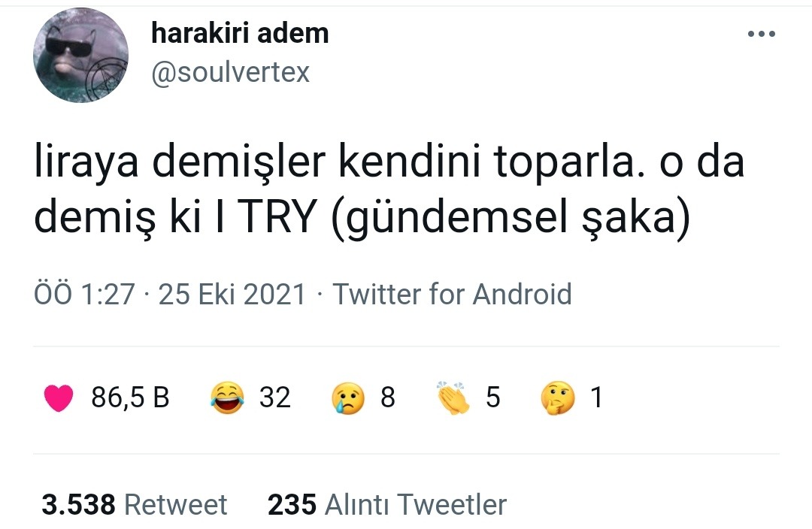Tap the clapping hands emoji reaction
812x529 pixels.
tap(453, 398)
